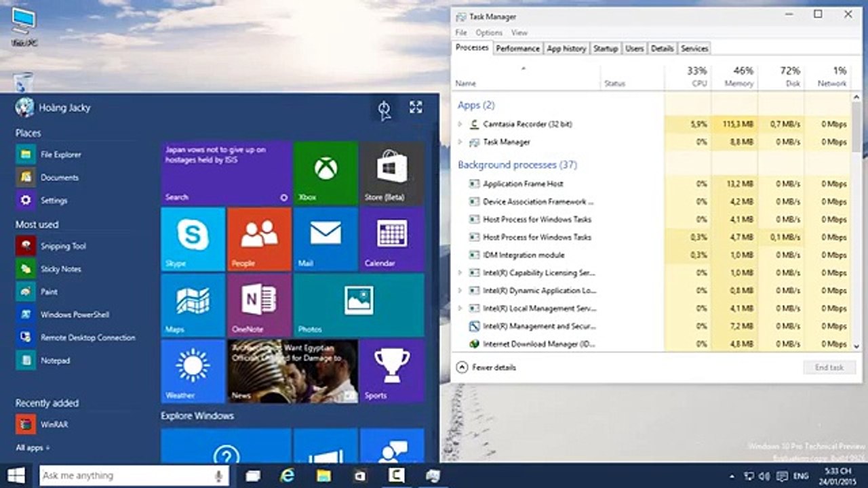Expand Intel(R) Local Management Service row

(x=460, y=308)
